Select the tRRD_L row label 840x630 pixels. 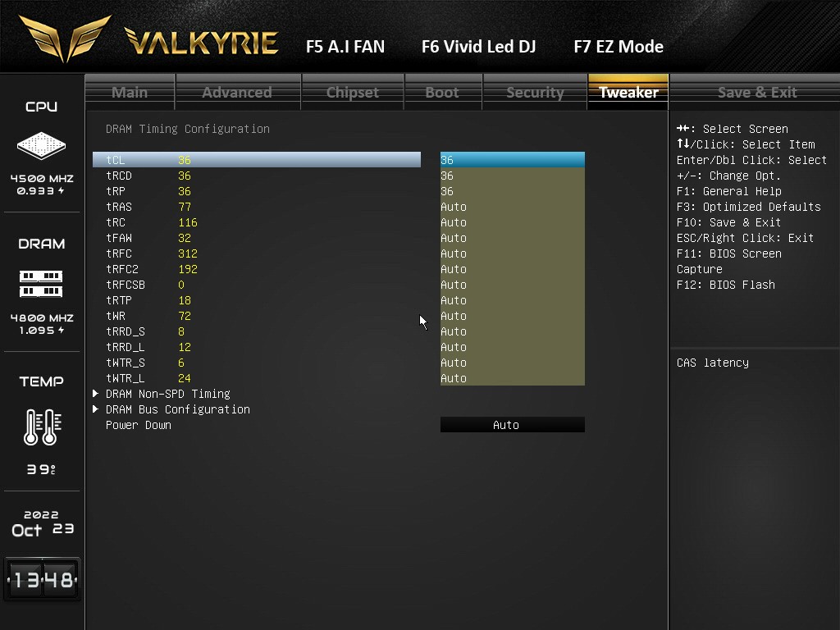(126, 347)
